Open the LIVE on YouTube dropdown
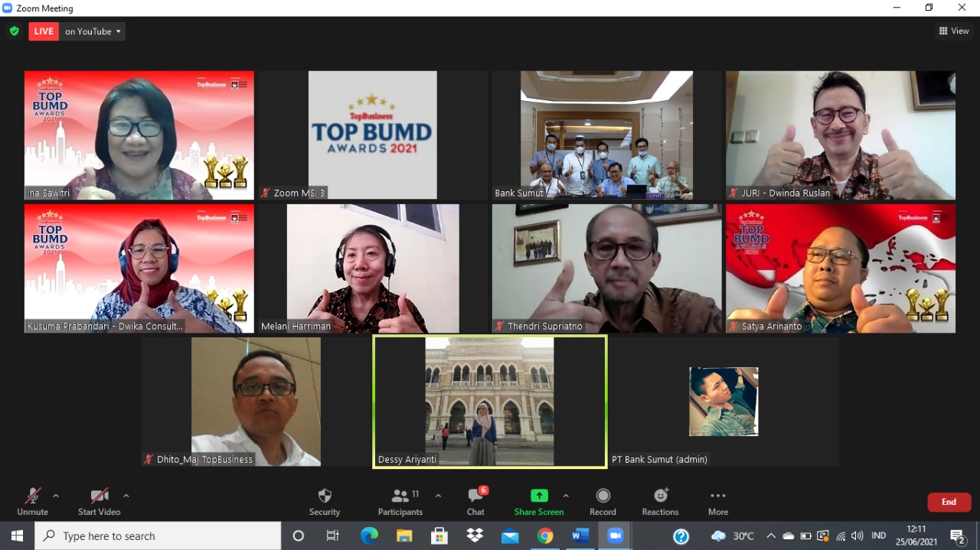 tap(93, 31)
